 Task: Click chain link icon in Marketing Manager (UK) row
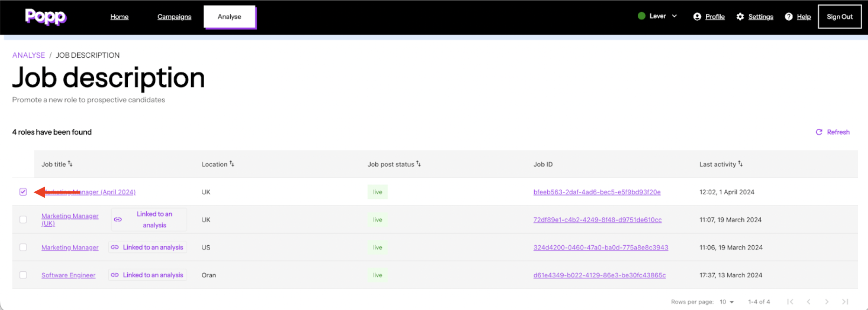pyautogui.click(x=118, y=219)
